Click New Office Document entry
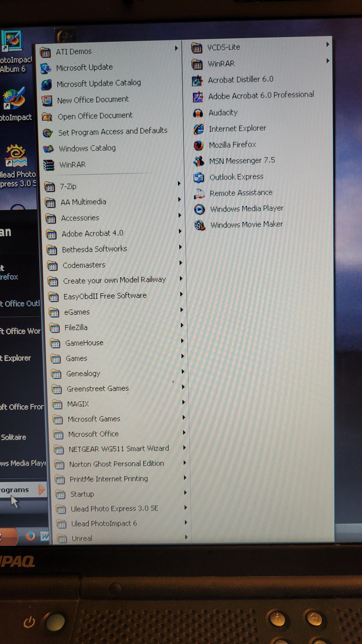The image size is (362, 644). click(93, 100)
